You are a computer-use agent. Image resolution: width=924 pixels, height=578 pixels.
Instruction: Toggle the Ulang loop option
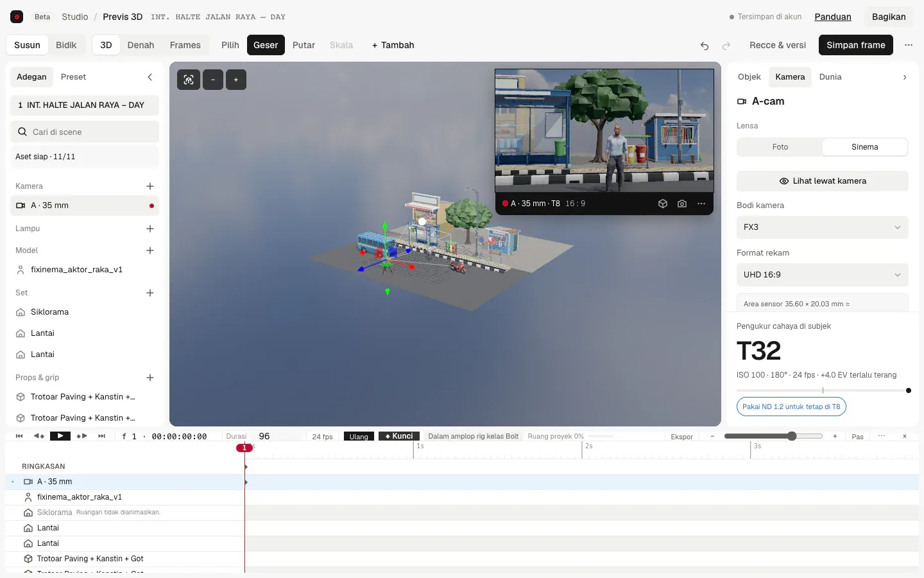click(x=359, y=437)
